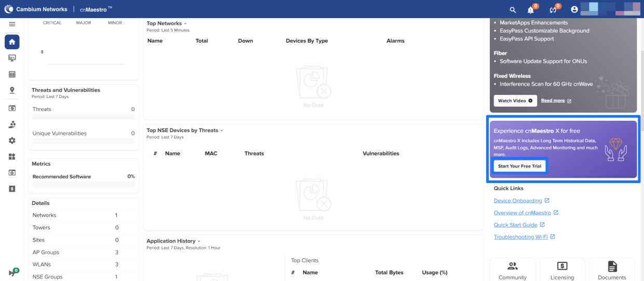Open the hamburger navigation menu
This screenshot has width=644, height=281.
(12, 24)
